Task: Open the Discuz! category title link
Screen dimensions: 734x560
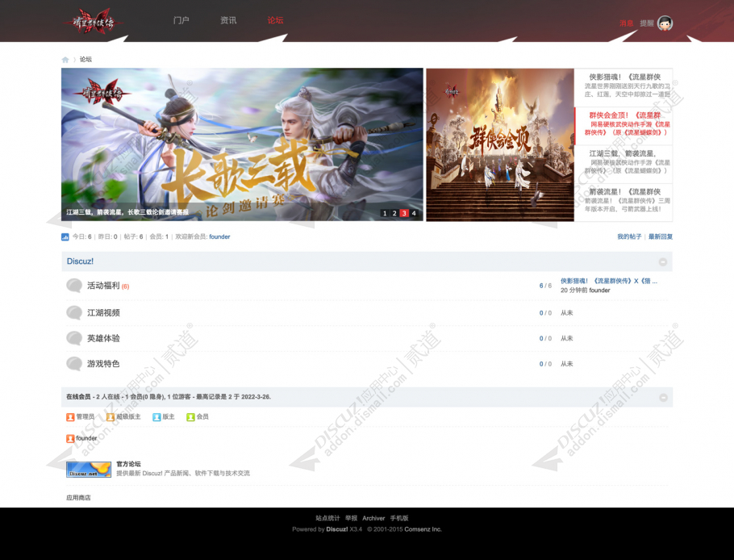Action: [x=80, y=261]
